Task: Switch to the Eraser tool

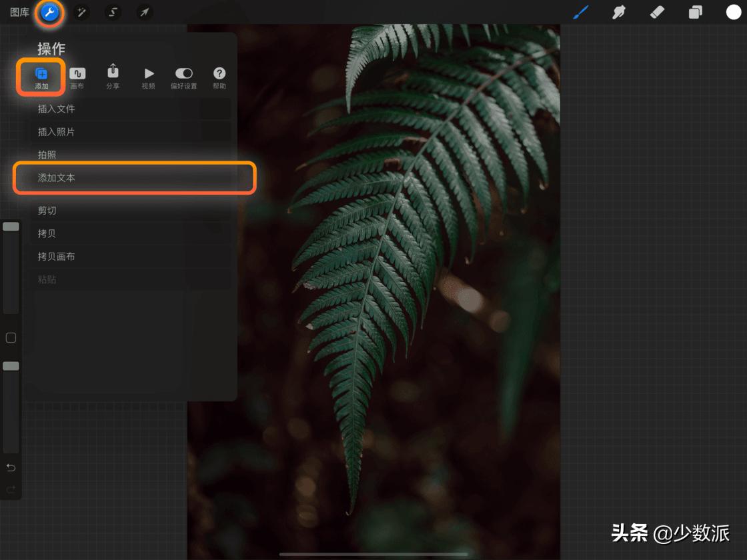Action: 657,13
